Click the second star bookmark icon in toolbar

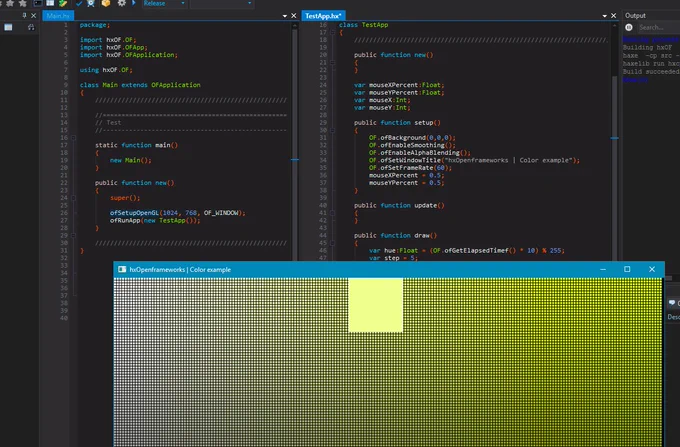pyautogui.click(x=23, y=3)
